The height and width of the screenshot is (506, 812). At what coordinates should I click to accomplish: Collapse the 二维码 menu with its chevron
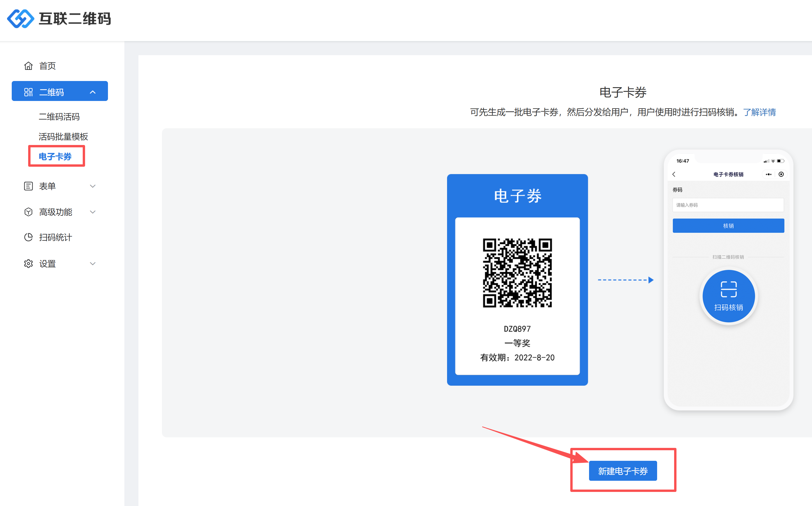(x=93, y=92)
